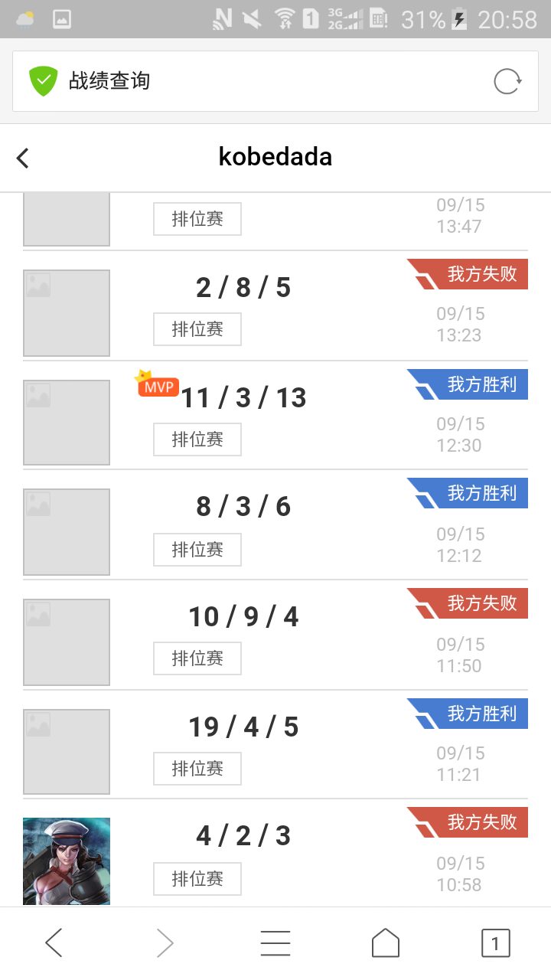Tap 我方胜利 banner of 11:21 match
This screenshot has width=551, height=980.
point(468,714)
